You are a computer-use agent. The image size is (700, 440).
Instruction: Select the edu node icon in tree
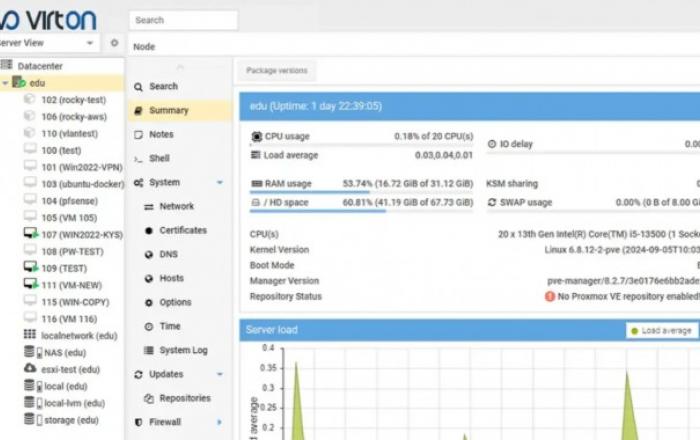pos(19,83)
